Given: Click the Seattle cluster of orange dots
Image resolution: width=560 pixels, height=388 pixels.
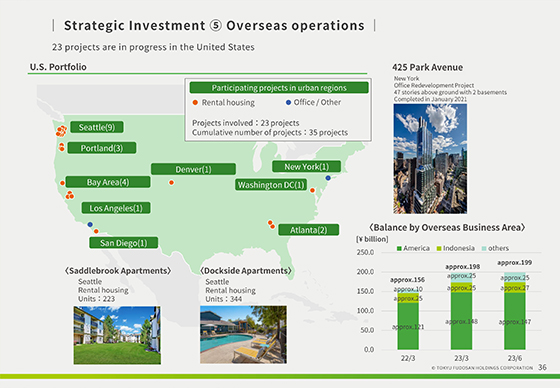Looking at the screenshot, I should [61, 131].
